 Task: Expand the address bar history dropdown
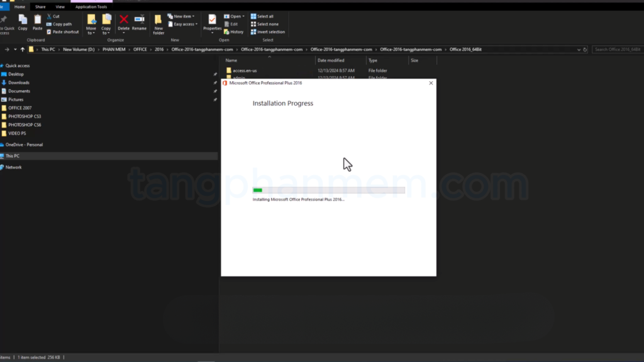(579, 50)
